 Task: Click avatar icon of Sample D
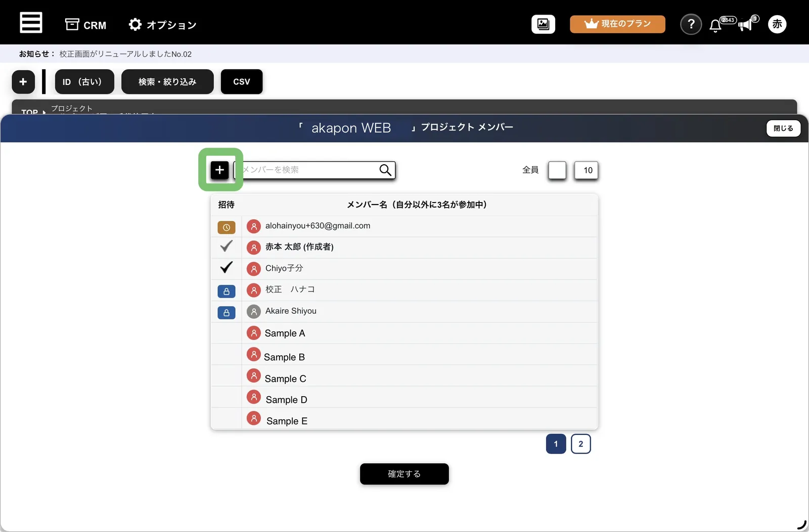[254, 397]
